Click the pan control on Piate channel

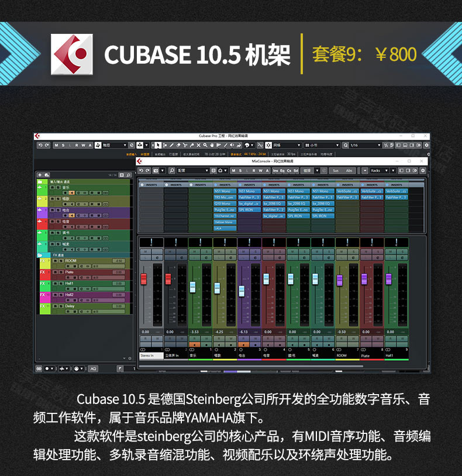(x=372, y=242)
